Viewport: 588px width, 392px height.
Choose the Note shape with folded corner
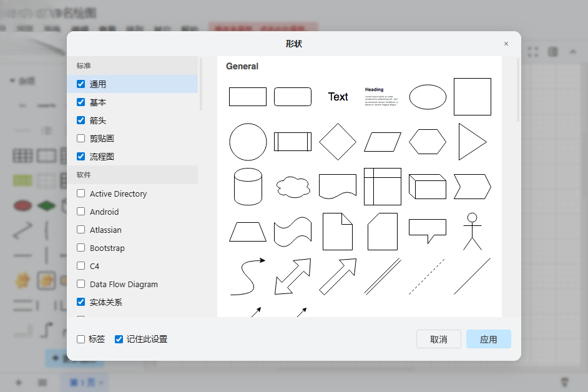coord(338,232)
